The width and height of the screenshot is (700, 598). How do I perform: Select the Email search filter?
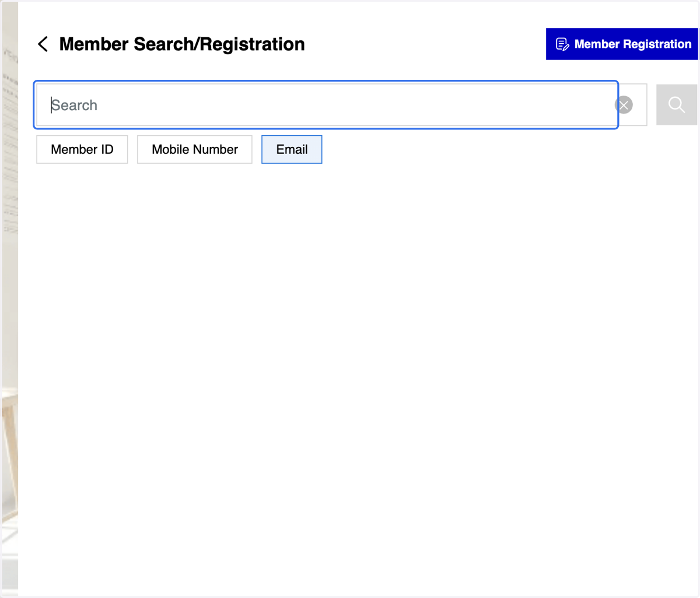[x=292, y=149]
